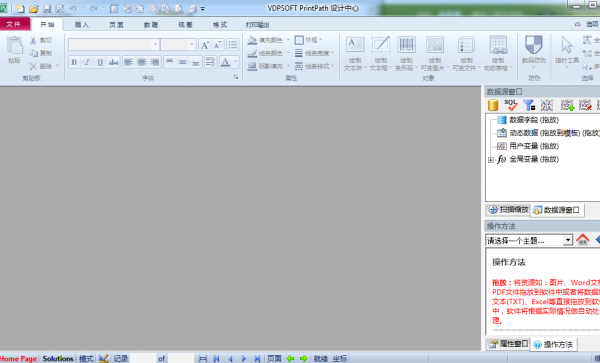This screenshot has width=600, height=363.
Task: Toggle Italic formatting
Action: [x=87, y=62]
